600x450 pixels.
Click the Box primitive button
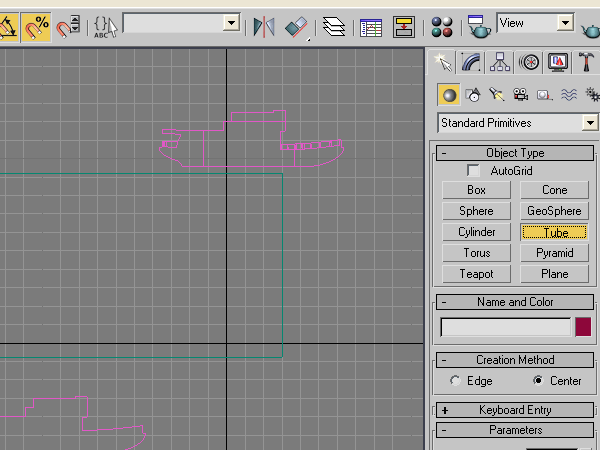click(x=476, y=190)
